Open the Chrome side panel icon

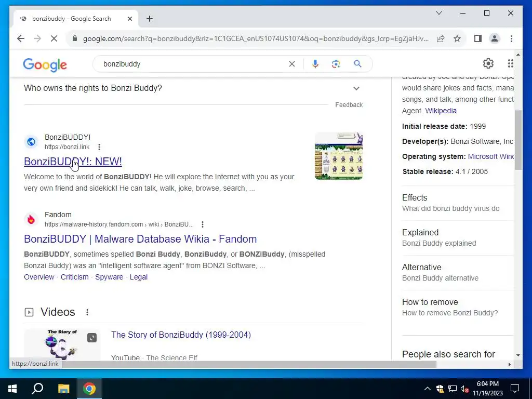pyautogui.click(x=478, y=38)
